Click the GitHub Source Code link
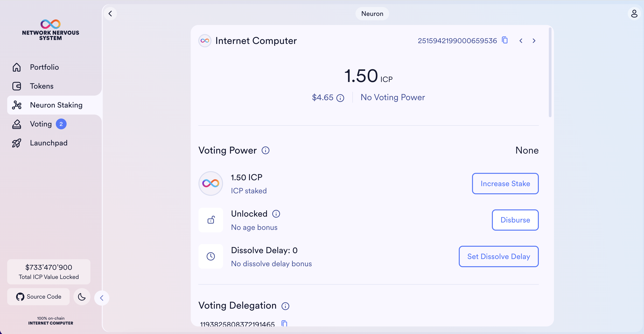Viewport: 644px width, 334px height. tap(39, 297)
